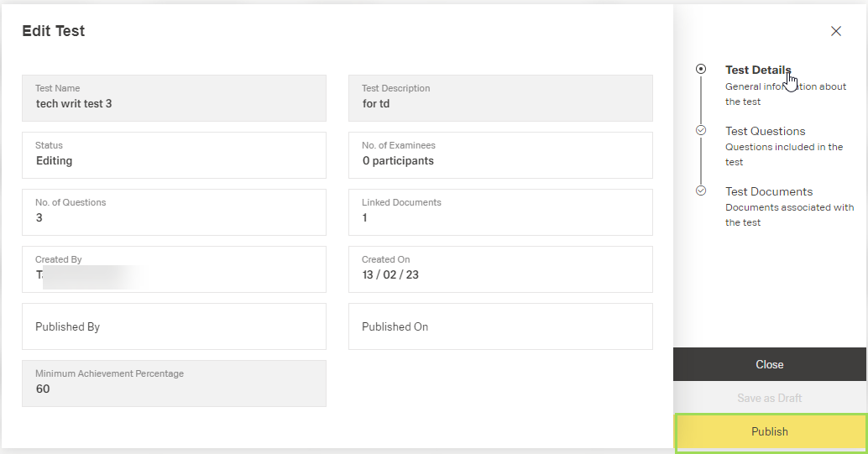Select the Minimum Achievement Percentage field

[174, 383]
